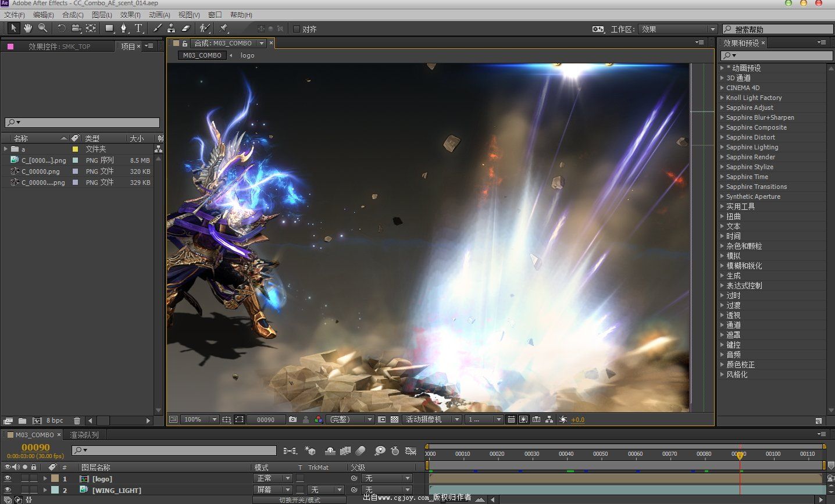The image size is (835, 504).
Task: Hide the logo layer with its eye
Action: (8, 478)
